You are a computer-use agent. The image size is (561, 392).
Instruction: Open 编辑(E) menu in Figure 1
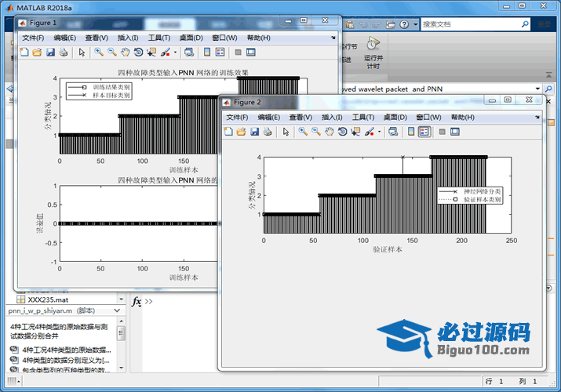(65, 38)
